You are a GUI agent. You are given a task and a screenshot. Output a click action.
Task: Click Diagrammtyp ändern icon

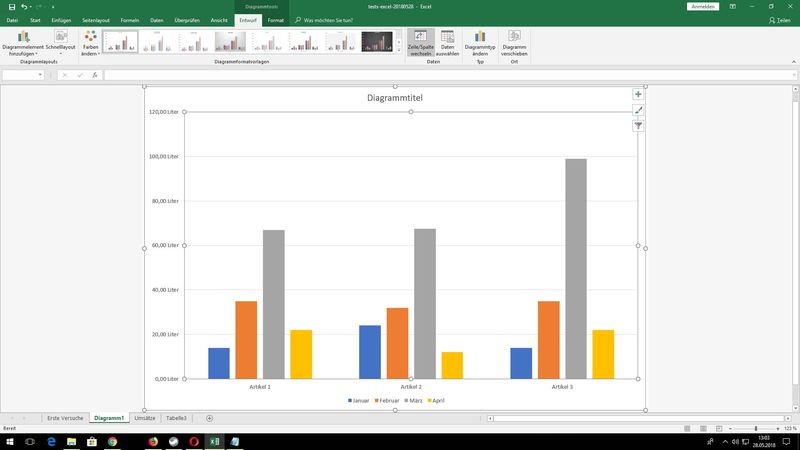click(x=480, y=37)
